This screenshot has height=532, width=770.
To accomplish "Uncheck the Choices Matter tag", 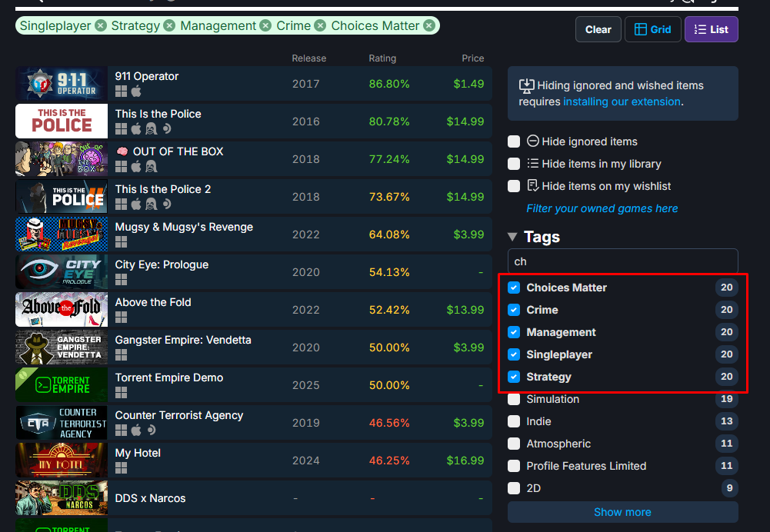I will coord(514,288).
